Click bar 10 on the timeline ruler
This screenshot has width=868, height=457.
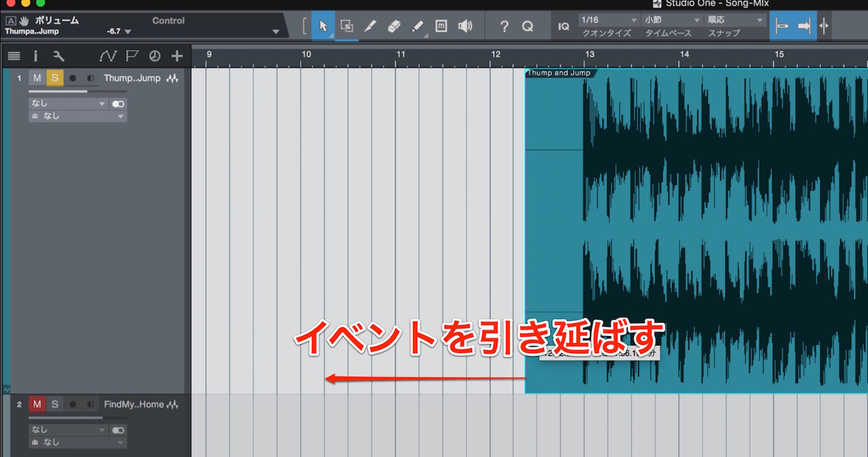pyautogui.click(x=306, y=55)
